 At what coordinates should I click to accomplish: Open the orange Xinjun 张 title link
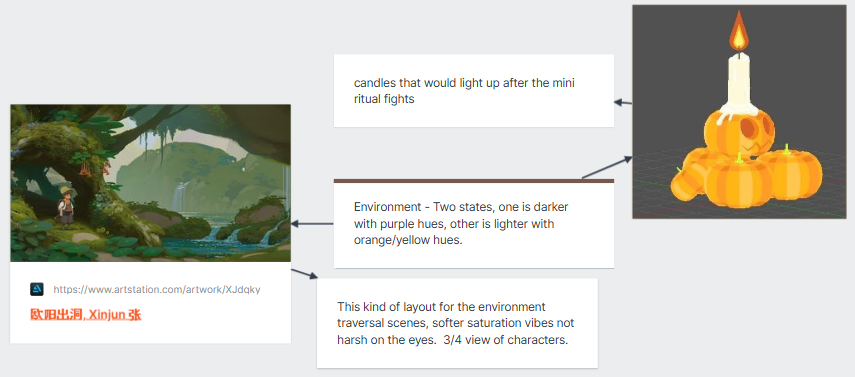click(86, 315)
